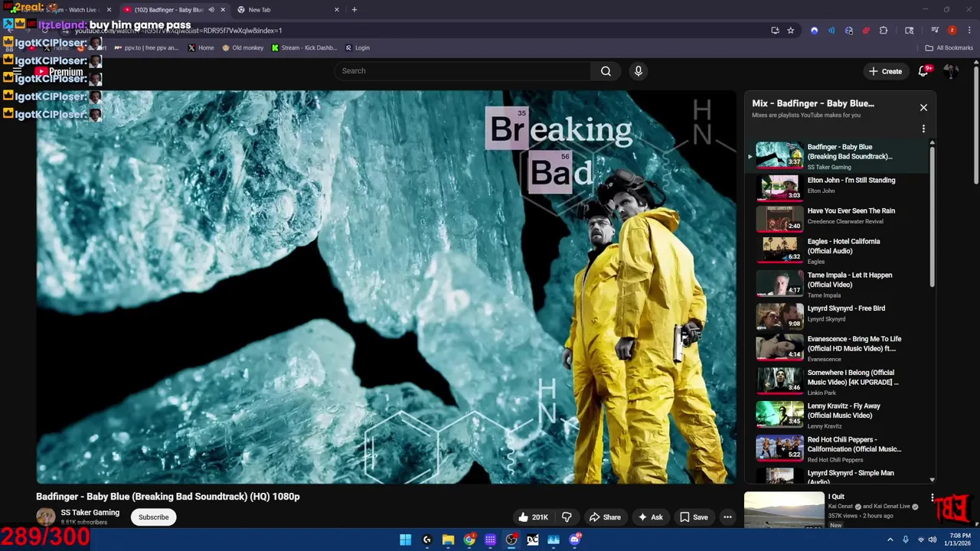Open more actions ellipsis under video

point(727,517)
